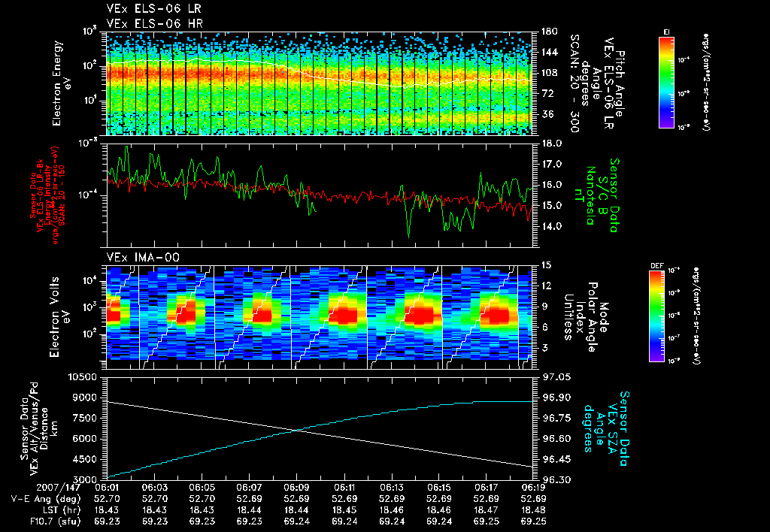770x532 pixels.
Task: Click the 6000 altitude tick label
Action: point(86,439)
